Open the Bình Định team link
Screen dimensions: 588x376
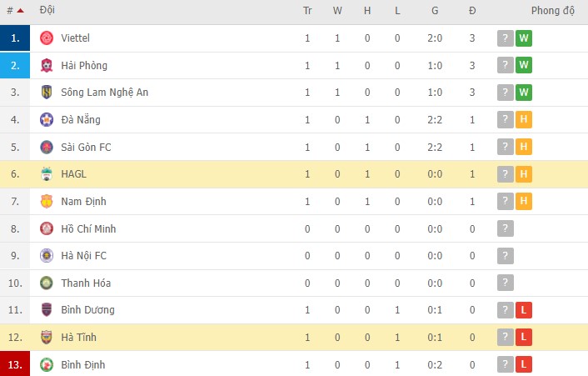tap(83, 364)
